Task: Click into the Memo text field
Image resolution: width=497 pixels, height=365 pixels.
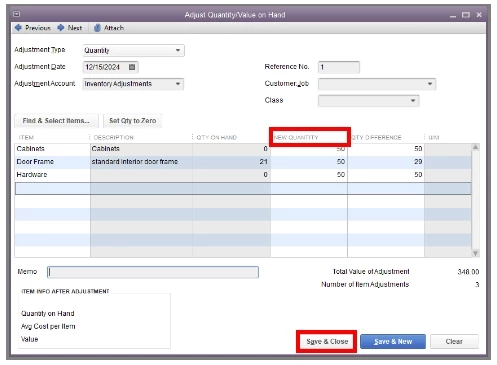Action: tap(153, 272)
